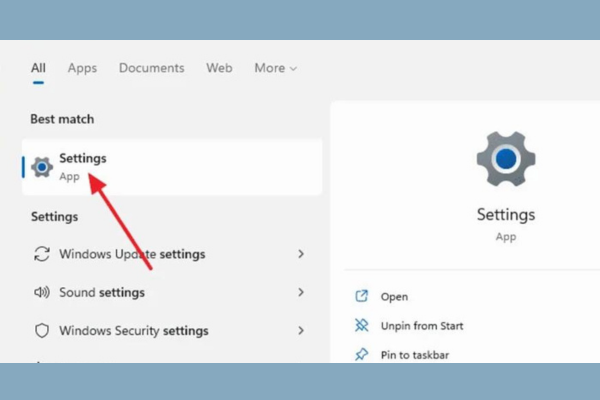Click the Unpin from Start pin icon
The width and height of the screenshot is (600, 400).
(362, 325)
